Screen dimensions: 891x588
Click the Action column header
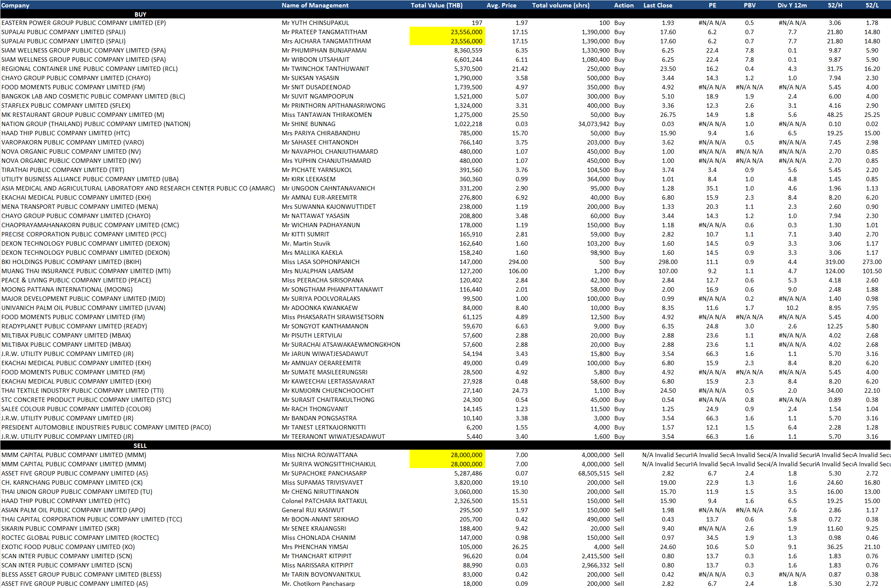click(x=624, y=5)
